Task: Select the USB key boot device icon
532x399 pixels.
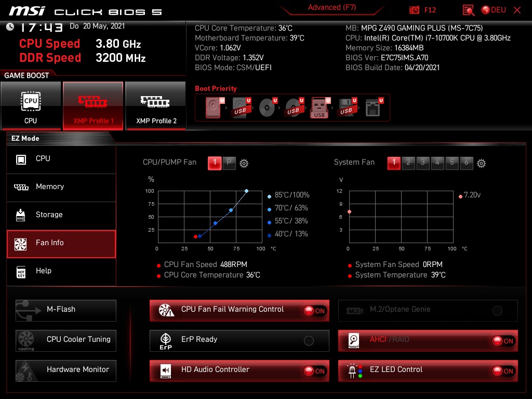Action: click(320, 108)
